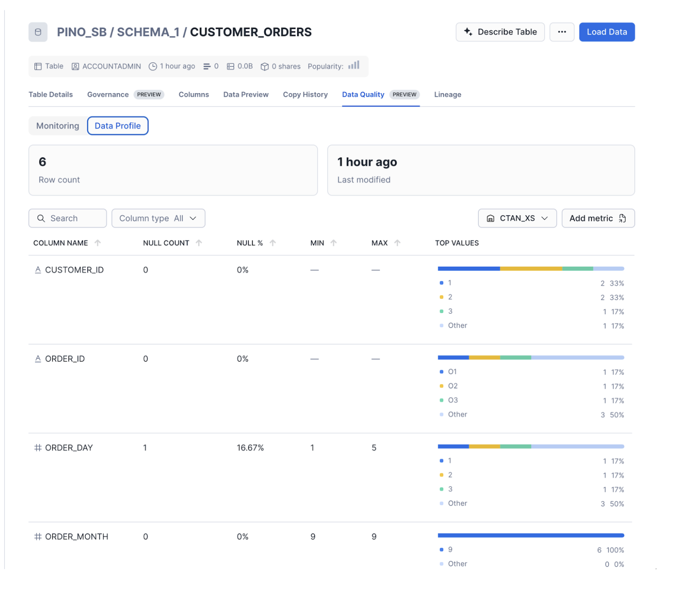Focus the column Search field
This screenshot has height=616, width=679.
click(x=68, y=218)
